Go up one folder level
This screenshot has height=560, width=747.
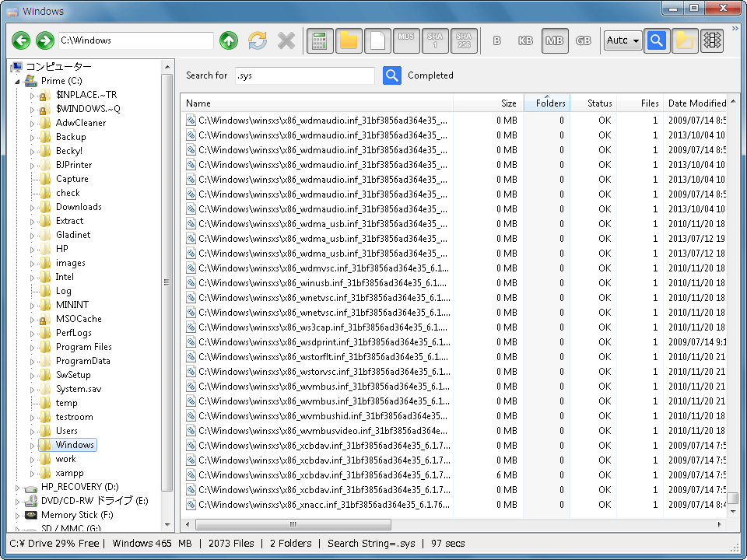pyautogui.click(x=229, y=40)
